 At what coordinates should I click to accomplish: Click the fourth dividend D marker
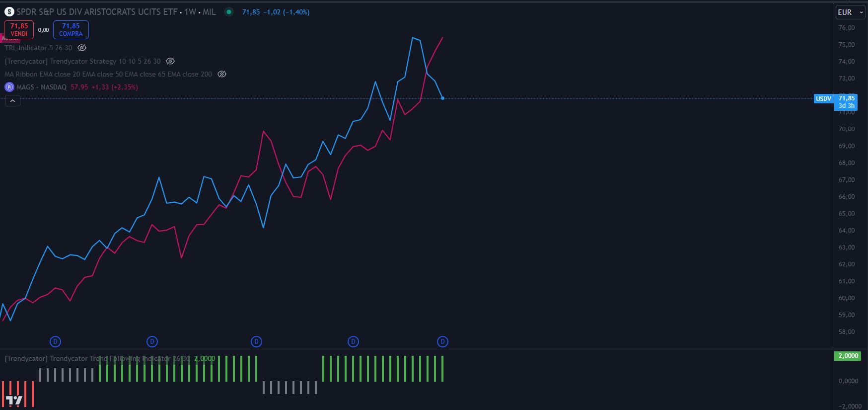click(x=353, y=341)
